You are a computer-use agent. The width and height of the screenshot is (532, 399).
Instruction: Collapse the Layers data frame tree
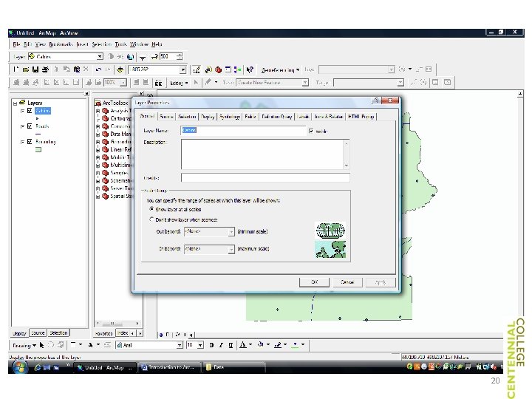pyautogui.click(x=15, y=103)
